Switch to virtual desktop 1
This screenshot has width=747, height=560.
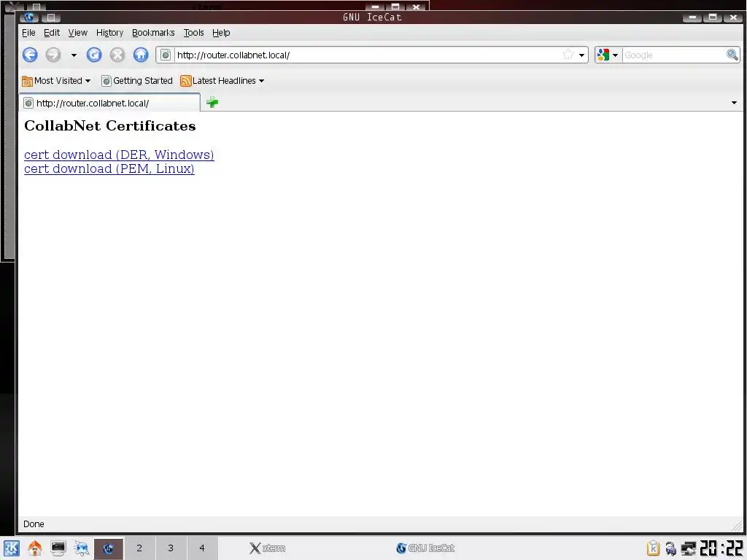click(109, 548)
